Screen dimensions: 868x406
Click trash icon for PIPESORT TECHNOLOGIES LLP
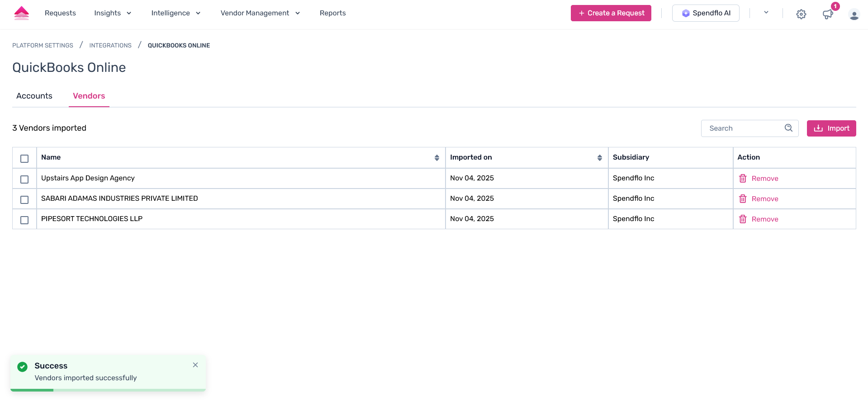(x=743, y=219)
